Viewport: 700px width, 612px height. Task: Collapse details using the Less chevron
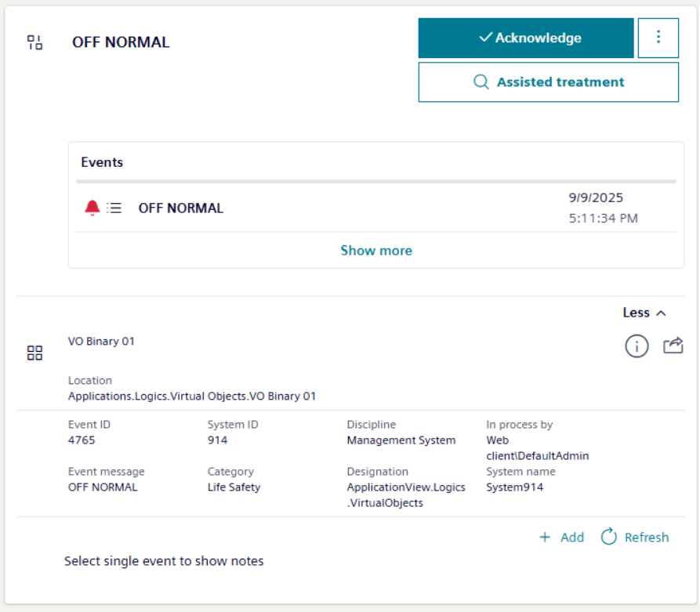(644, 313)
